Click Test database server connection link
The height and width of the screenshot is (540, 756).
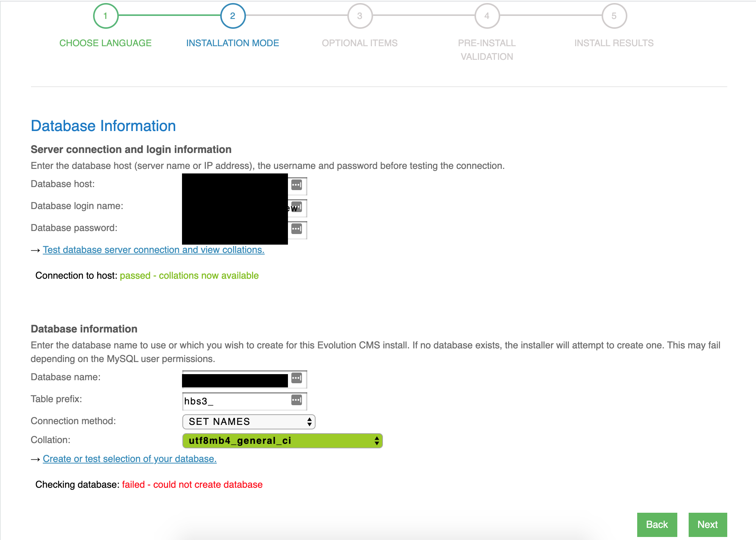tap(154, 250)
